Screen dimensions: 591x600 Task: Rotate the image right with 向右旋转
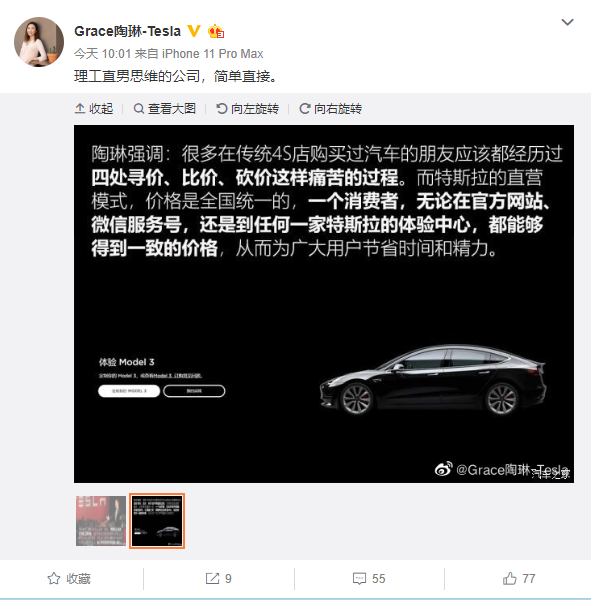coord(331,109)
